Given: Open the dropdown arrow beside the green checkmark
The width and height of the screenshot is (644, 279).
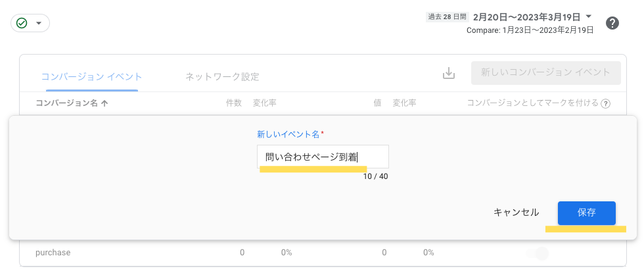Looking at the screenshot, I should coord(39,23).
